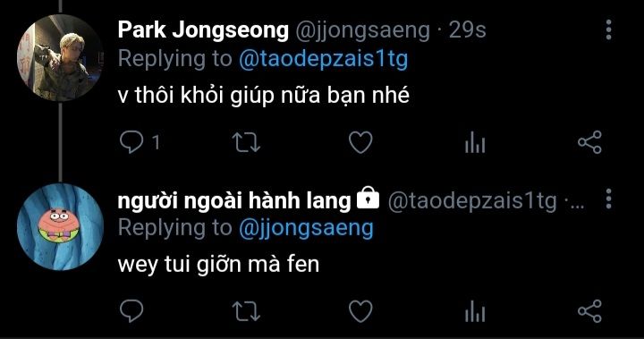Like the 'wey tui giỡn mà fen' tweet
644x339 pixels.
click(360, 311)
